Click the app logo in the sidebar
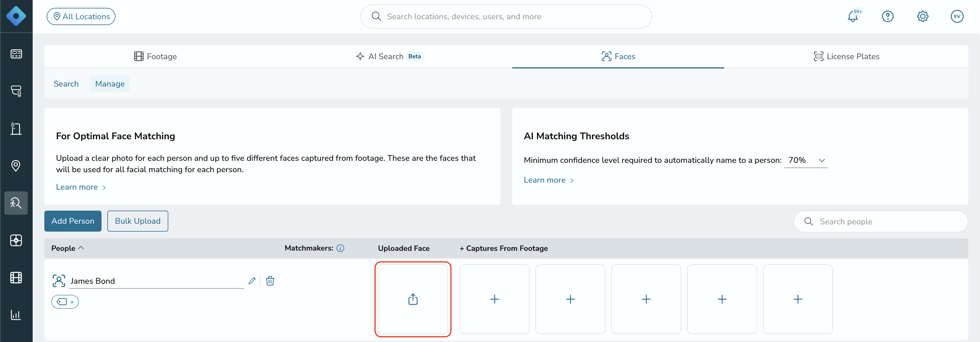 pyautogui.click(x=16, y=16)
